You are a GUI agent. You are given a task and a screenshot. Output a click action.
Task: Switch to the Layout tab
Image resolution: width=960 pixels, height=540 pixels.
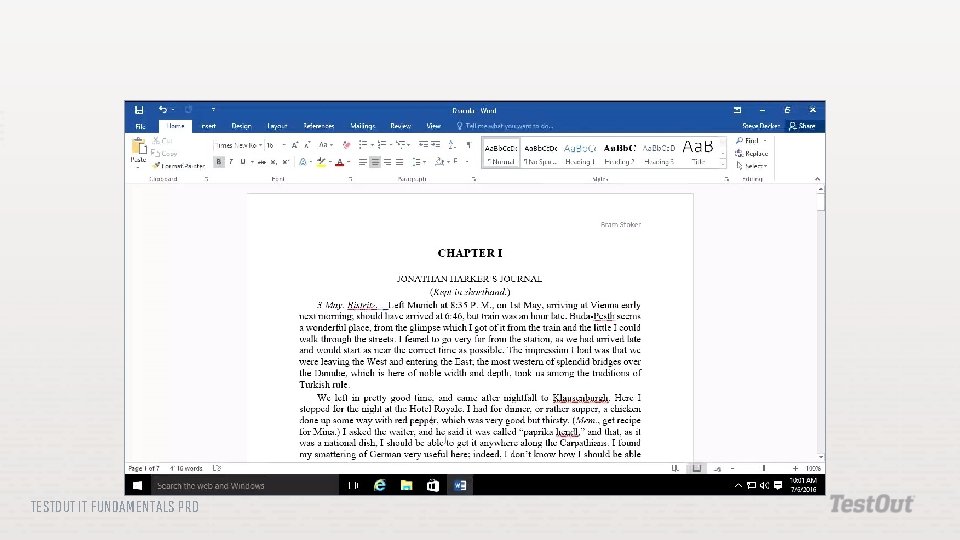277,126
